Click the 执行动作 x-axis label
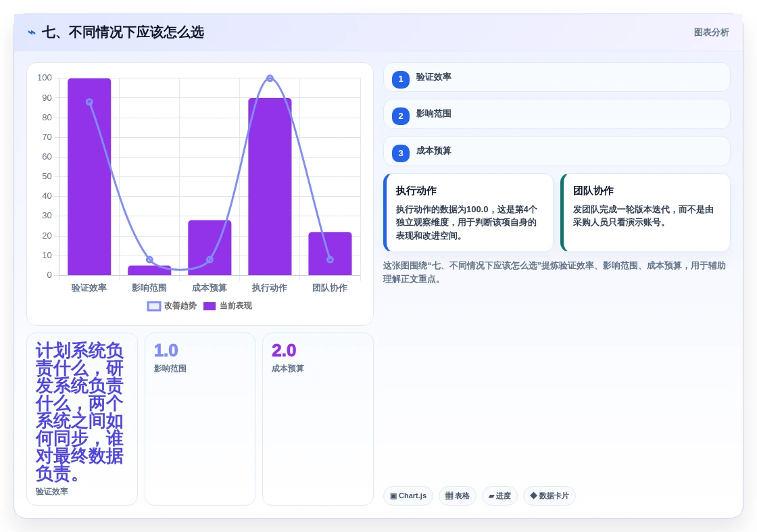Screen dimensions: 757x532 click(x=270, y=288)
